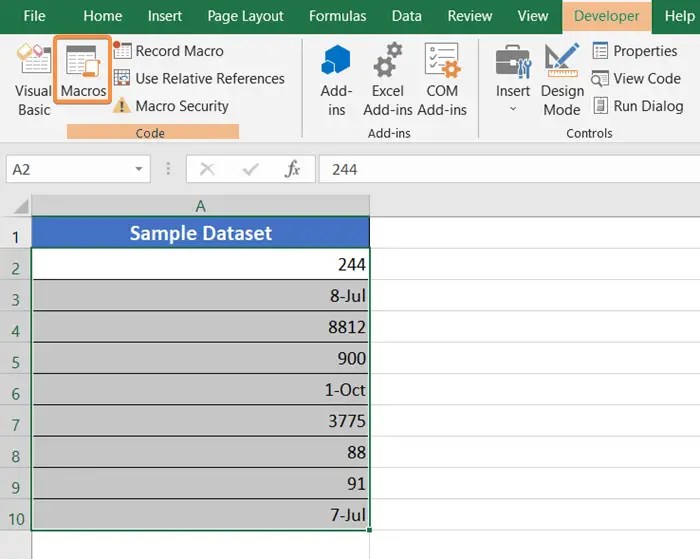Open the Page Layout tab
This screenshot has width=700, height=559.
245,16
